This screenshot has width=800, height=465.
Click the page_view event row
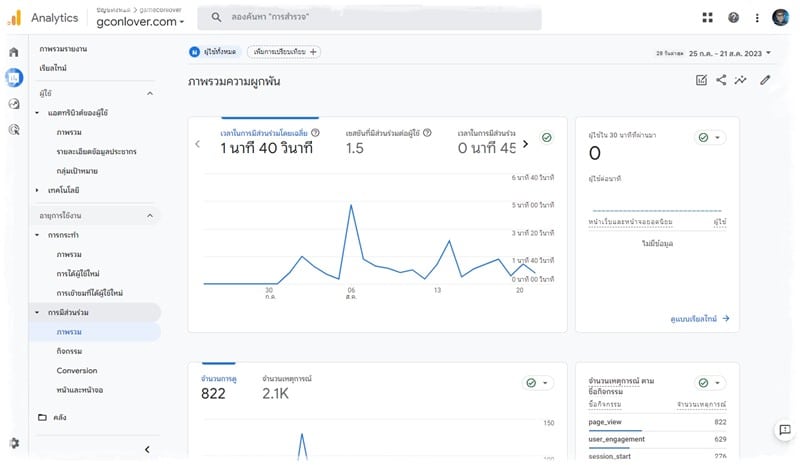click(x=657, y=422)
